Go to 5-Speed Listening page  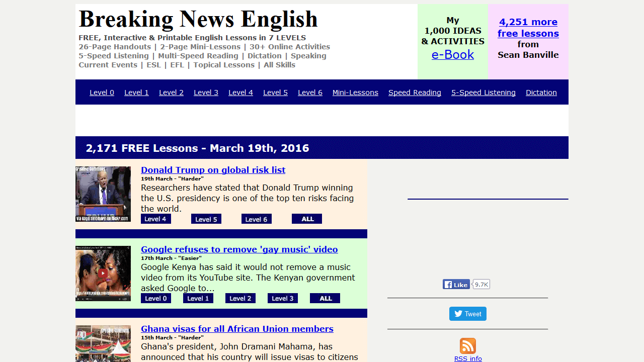[484, 93]
